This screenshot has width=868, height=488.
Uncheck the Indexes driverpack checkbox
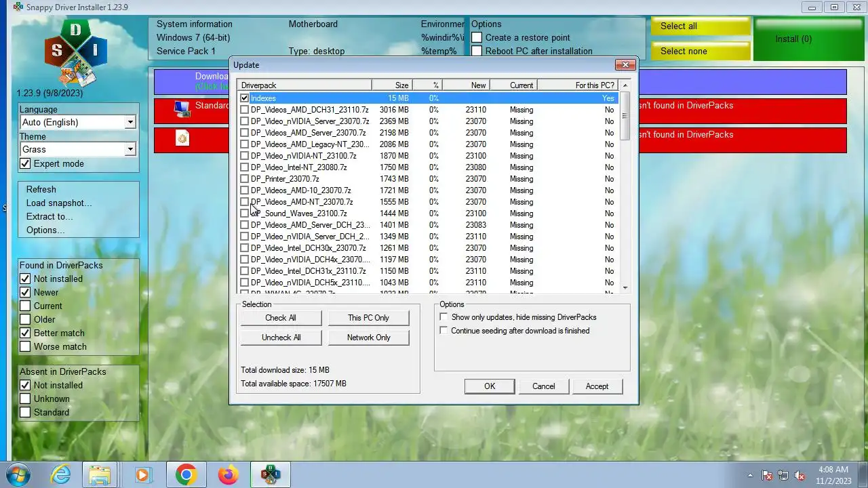pyautogui.click(x=245, y=98)
